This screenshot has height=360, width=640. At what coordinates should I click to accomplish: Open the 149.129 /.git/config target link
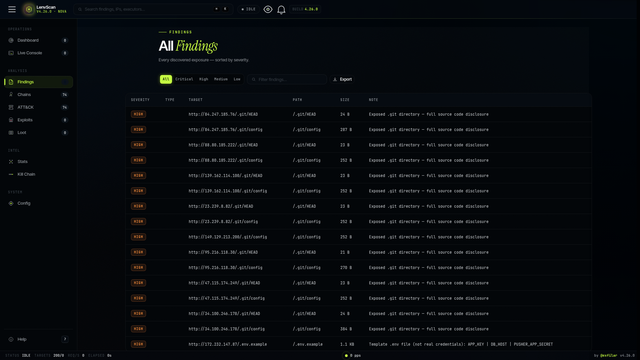[228, 237]
